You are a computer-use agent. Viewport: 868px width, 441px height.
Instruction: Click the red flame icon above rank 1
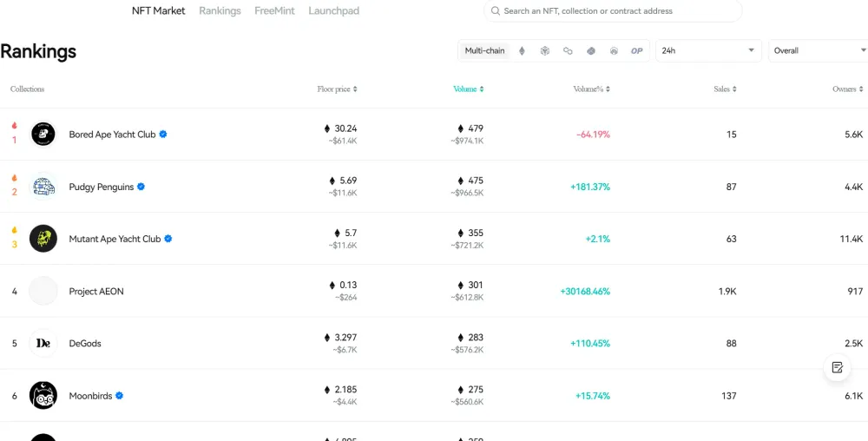click(x=15, y=126)
